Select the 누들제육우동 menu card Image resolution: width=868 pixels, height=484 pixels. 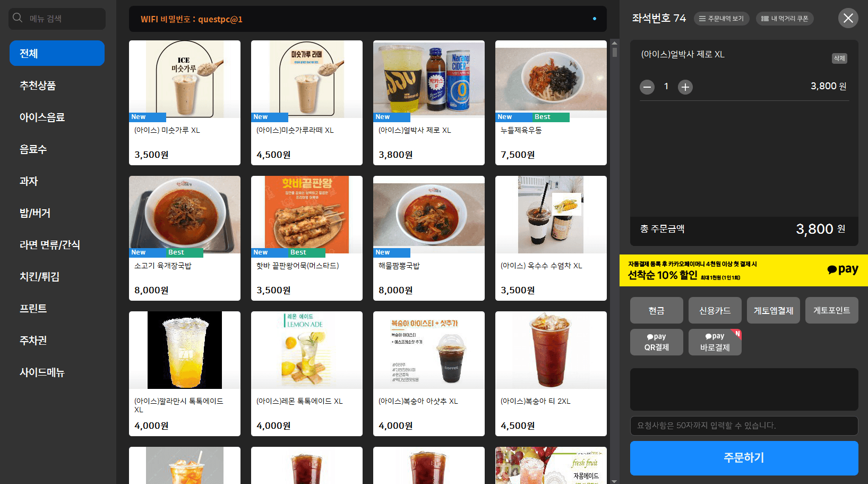point(551,103)
